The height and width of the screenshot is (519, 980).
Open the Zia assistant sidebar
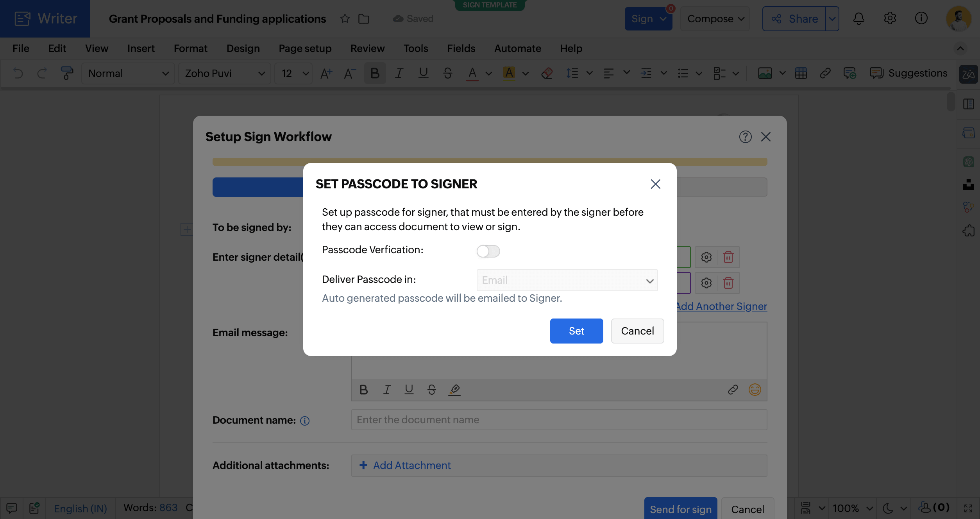click(x=969, y=74)
